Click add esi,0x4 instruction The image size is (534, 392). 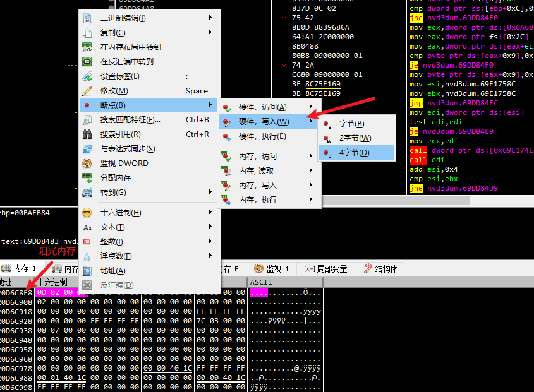(434, 169)
